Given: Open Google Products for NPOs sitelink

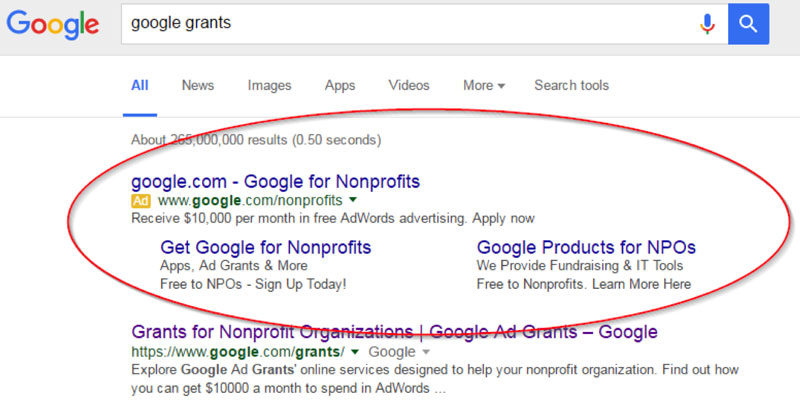Looking at the screenshot, I should click(x=586, y=247).
